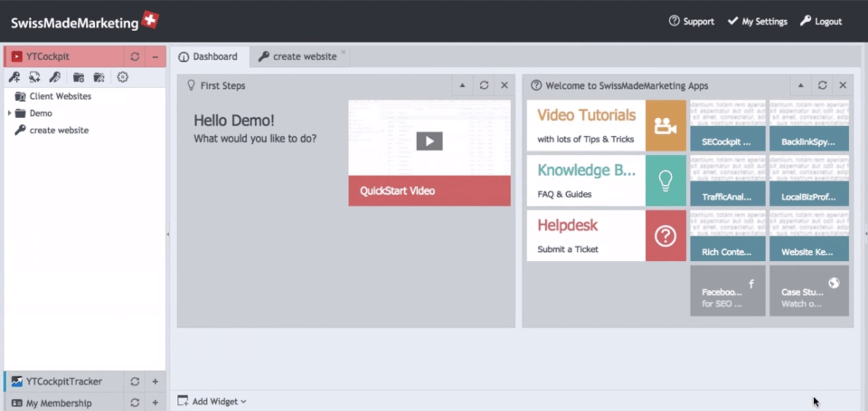868x411 pixels.
Task: Click the YTCockpitTracker panel header
Action: [x=64, y=381]
